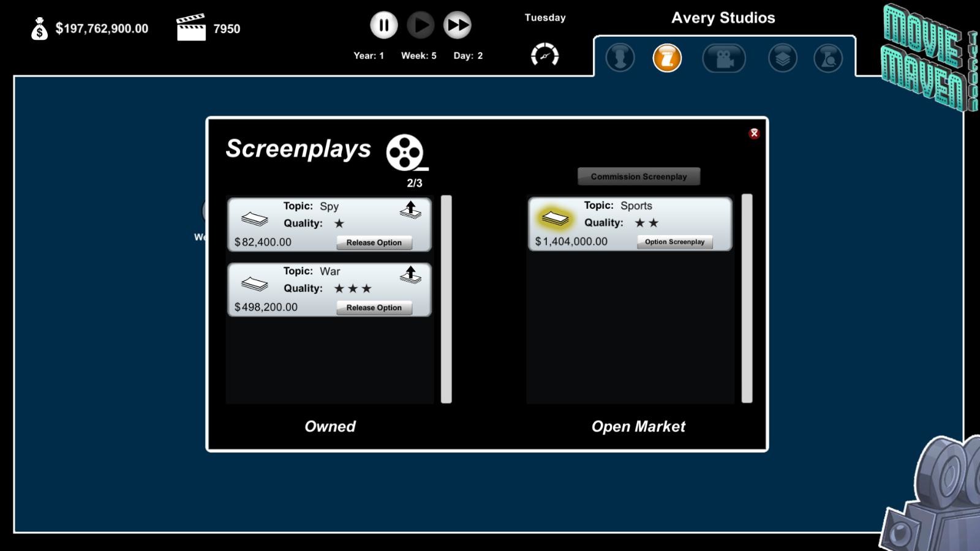View the Owned screenplays section
Screen dimensions: 980x551
click(x=330, y=427)
